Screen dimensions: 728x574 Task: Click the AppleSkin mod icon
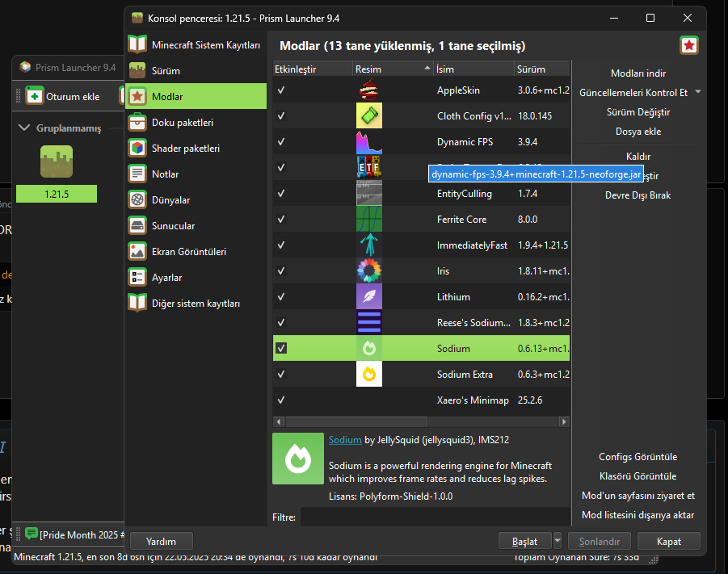(369, 90)
